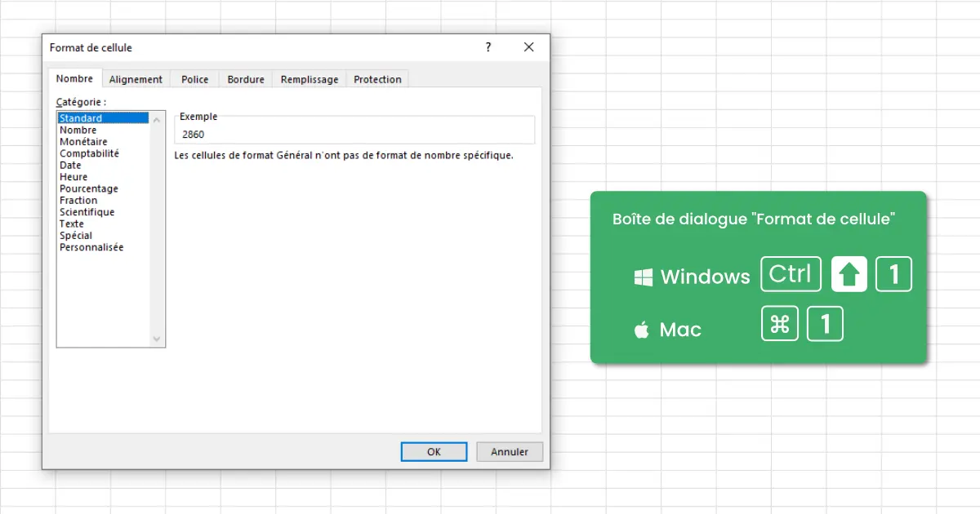Choose the Scientifique category
The height and width of the screenshot is (514, 980).
tap(104, 212)
